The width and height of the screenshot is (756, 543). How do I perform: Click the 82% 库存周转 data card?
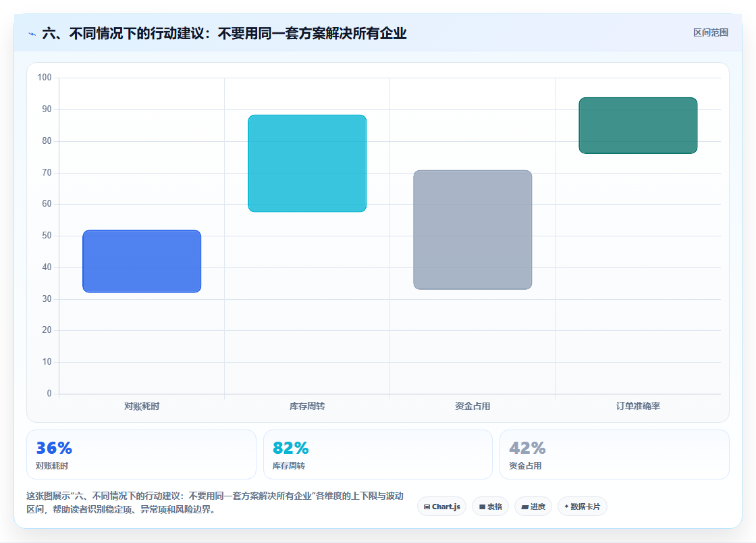[377, 455]
